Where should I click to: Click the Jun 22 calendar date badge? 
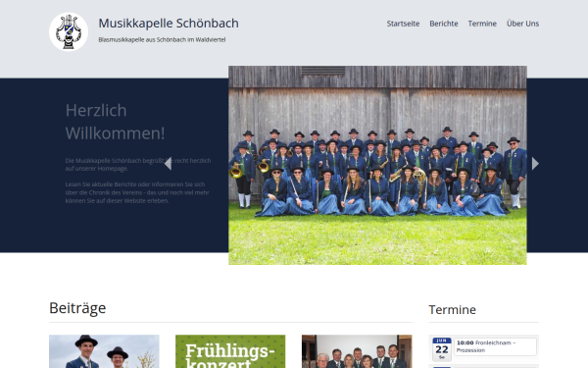[x=442, y=349]
